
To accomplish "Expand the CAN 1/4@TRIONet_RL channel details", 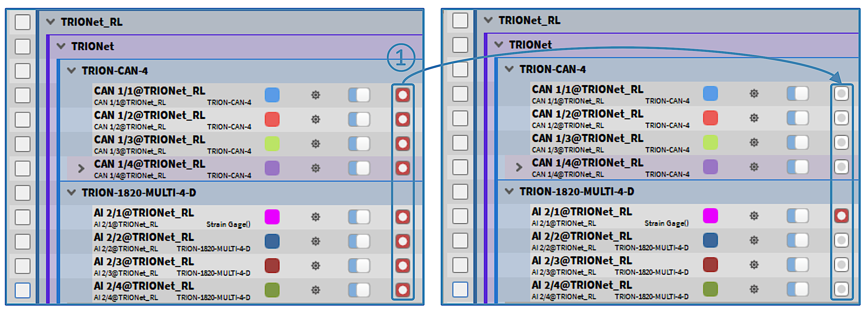I will click(x=81, y=168).
